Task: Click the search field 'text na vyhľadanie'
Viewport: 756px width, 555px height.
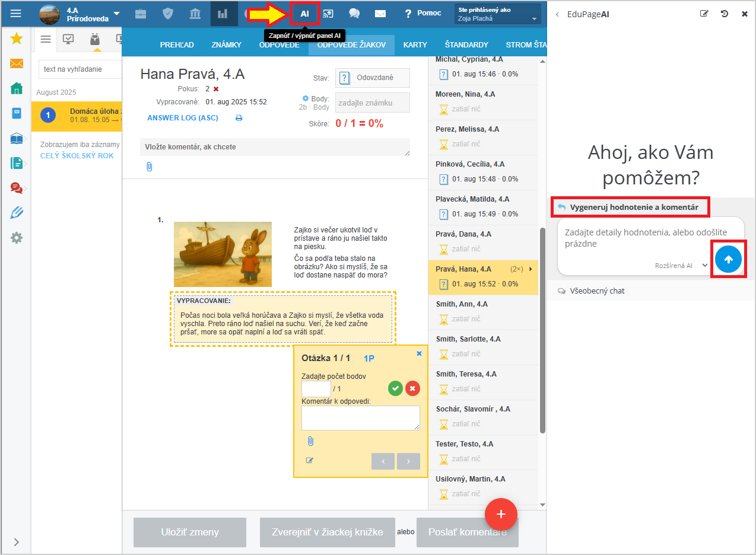Action: [x=80, y=69]
